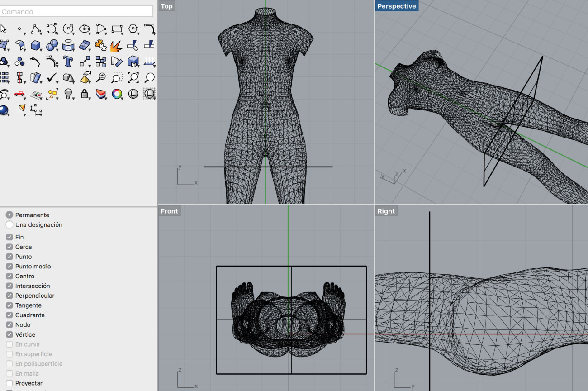This screenshot has width=588, height=391.
Task: Toggle the Cerca snap checkbox
Action: point(9,247)
